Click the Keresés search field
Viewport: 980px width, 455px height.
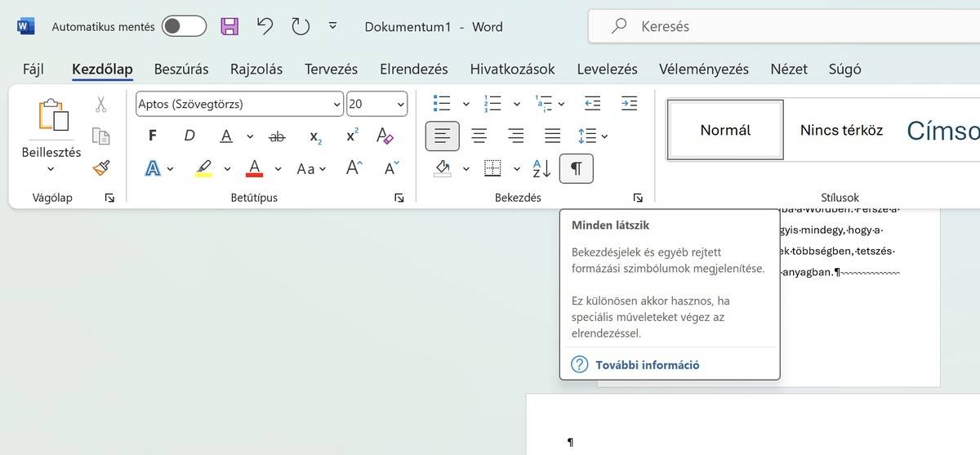point(784,26)
